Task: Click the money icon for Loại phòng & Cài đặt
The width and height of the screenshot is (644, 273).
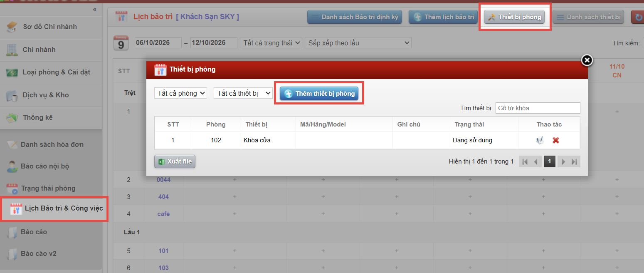Action: pyautogui.click(x=11, y=72)
